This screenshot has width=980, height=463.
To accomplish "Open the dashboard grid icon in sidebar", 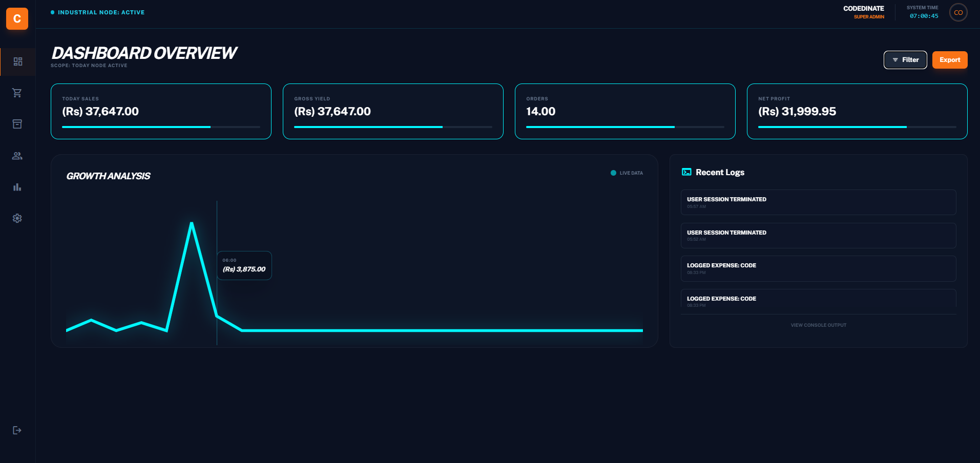I will [17, 61].
